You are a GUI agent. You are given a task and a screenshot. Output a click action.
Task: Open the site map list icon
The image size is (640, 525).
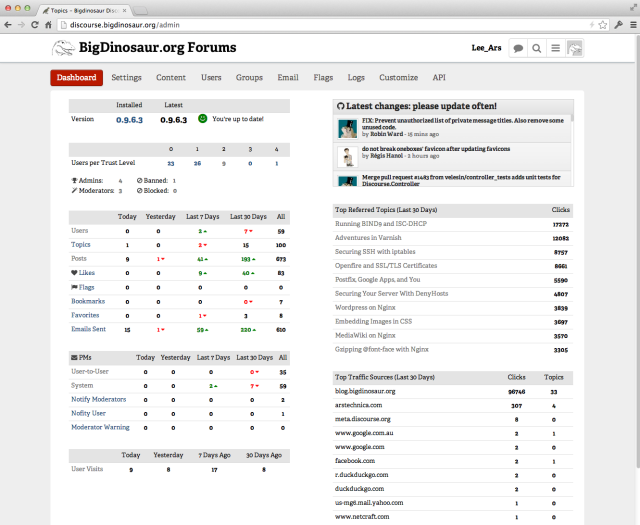(556, 48)
